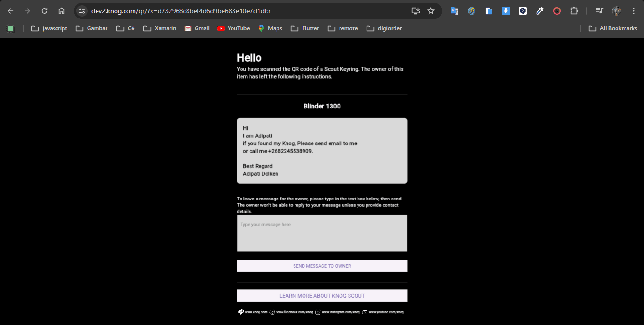This screenshot has width=644, height=325.
Task: Open the eyedropper color picker extension
Action: (x=540, y=11)
